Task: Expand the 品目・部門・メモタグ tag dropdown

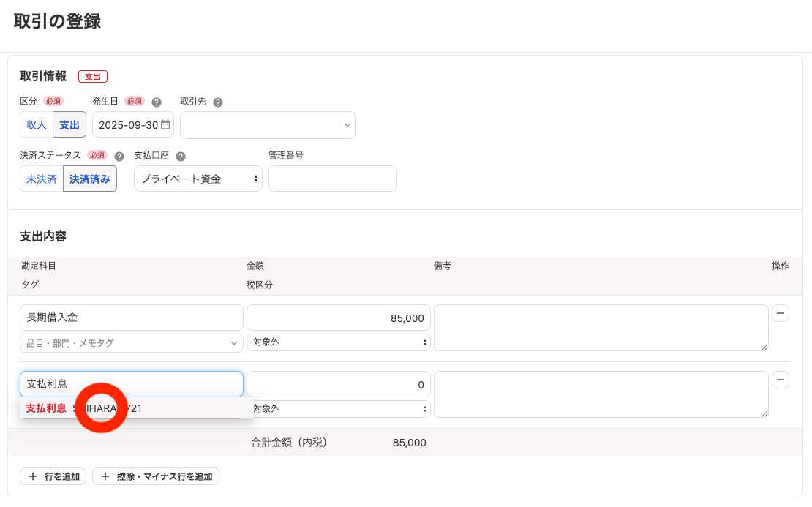Action: tap(131, 342)
